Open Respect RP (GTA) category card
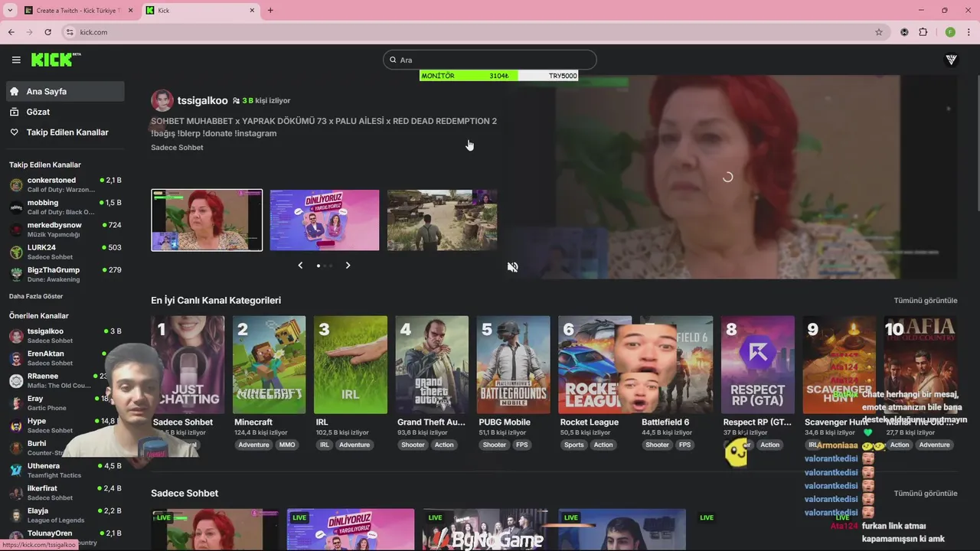The height and width of the screenshot is (551, 980). tap(757, 365)
